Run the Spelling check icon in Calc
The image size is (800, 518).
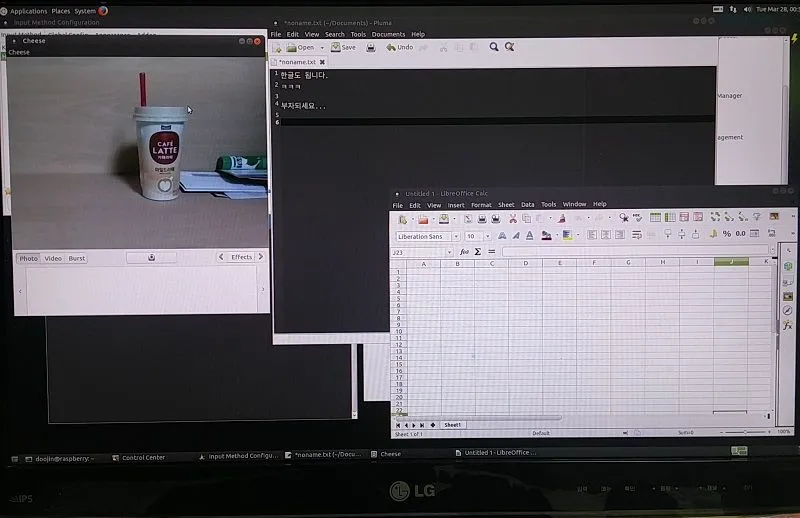pos(637,217)
